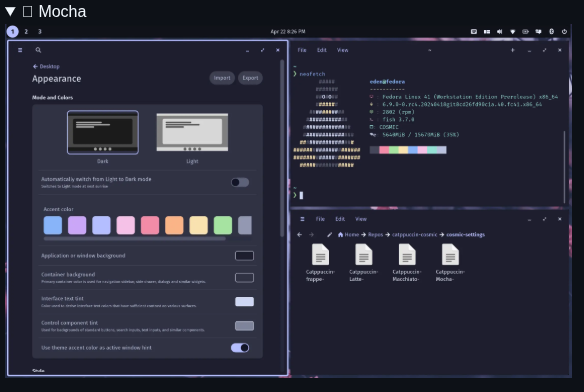Choose the light pink accent color
Viewport: 584px width, 392px height.
point(126,225)
